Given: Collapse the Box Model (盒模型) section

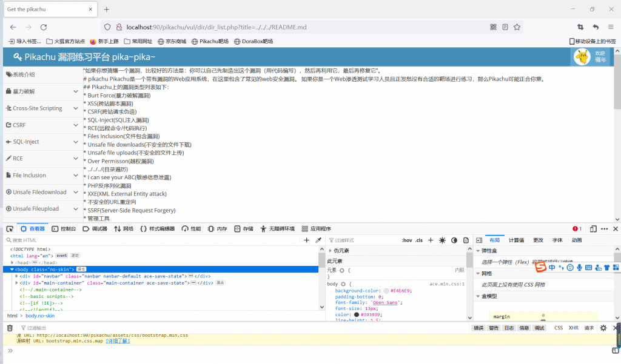Looking at the screenshot, I should 478,296.
